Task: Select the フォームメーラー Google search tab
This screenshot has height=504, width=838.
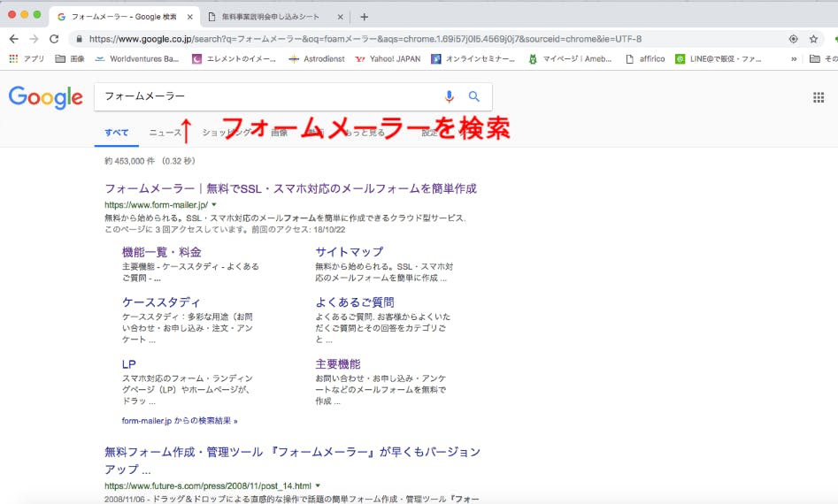Action: [x=124, y=17]
